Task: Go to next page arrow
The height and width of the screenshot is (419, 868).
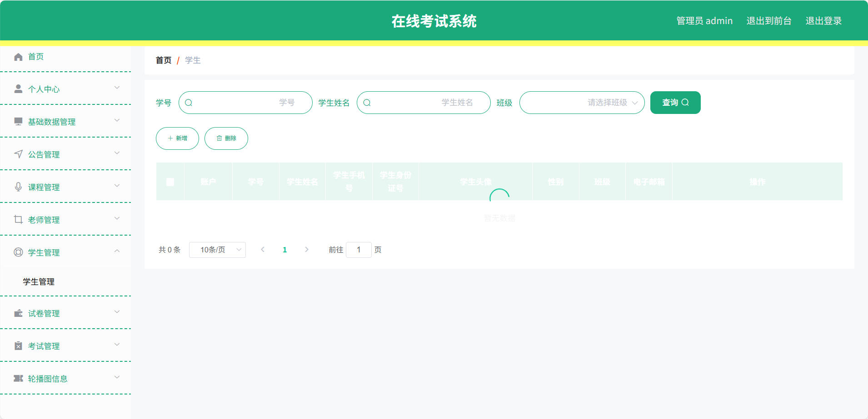Action: pyautogui.click(x=307, y=250)
